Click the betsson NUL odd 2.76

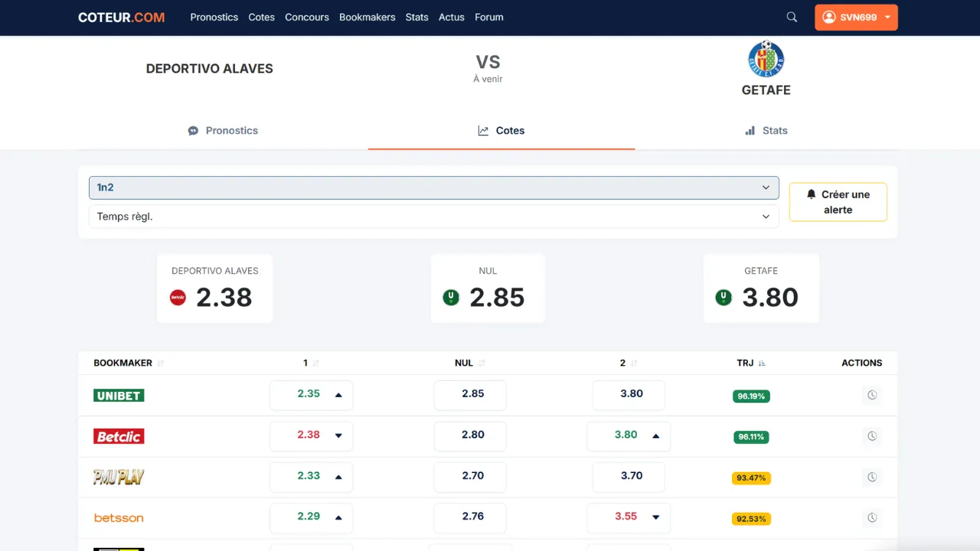tap(470, 517)
